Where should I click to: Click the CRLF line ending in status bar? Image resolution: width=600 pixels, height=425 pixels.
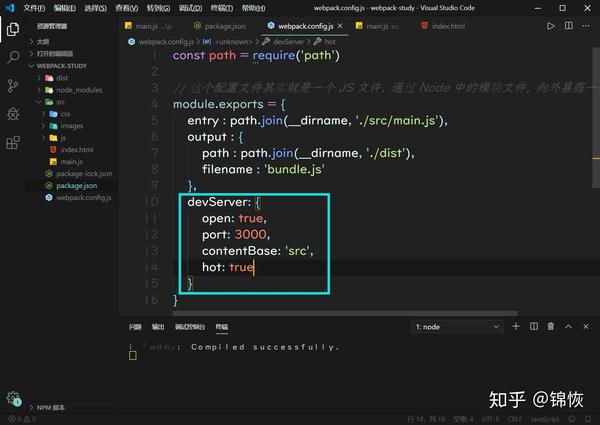coord(515,419)
